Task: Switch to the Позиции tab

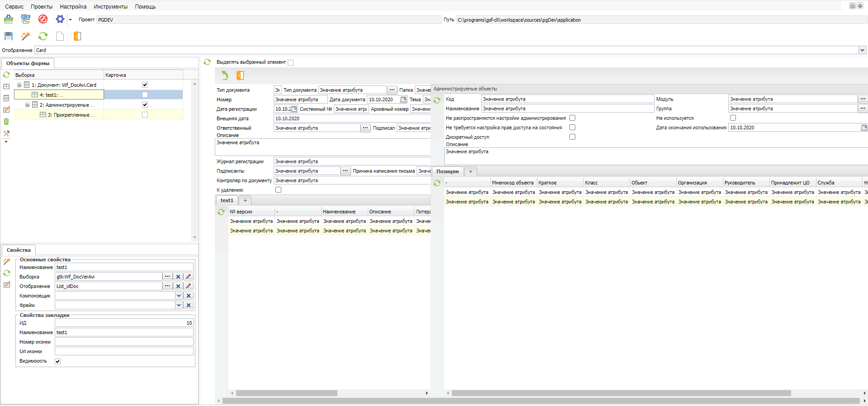Action: pos(447,171)
